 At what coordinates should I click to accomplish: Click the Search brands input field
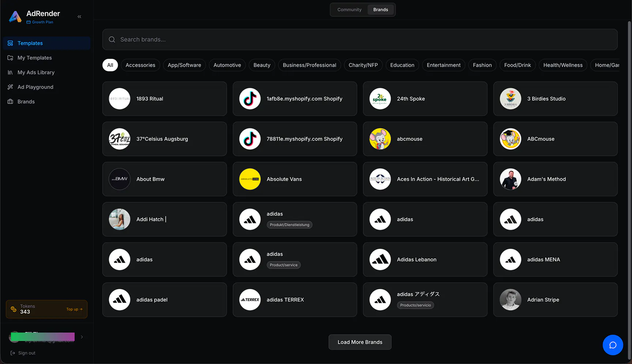(x=360, y=39)
